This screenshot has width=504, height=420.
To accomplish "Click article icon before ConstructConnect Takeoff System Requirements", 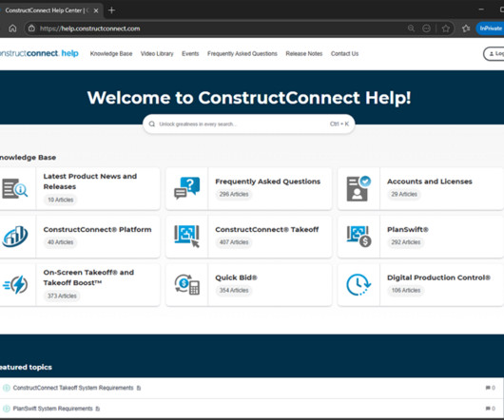I will [x=7, y=388].
